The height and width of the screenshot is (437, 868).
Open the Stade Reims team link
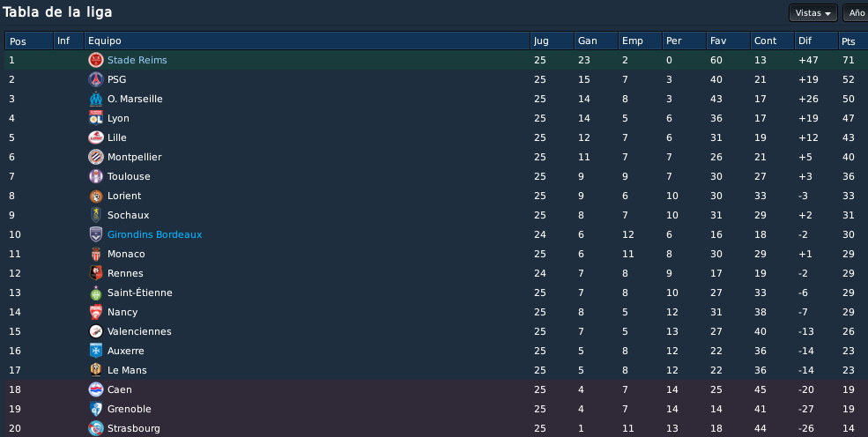[137, 60]
